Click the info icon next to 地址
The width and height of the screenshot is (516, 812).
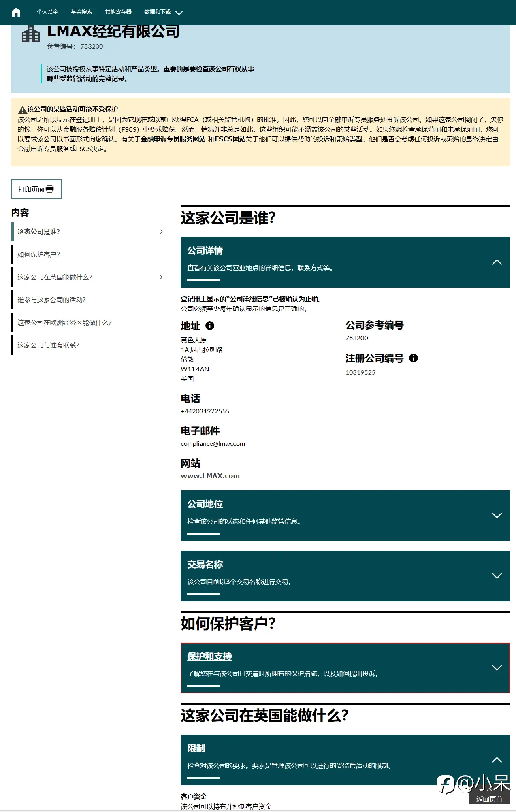tap(210, 326)
